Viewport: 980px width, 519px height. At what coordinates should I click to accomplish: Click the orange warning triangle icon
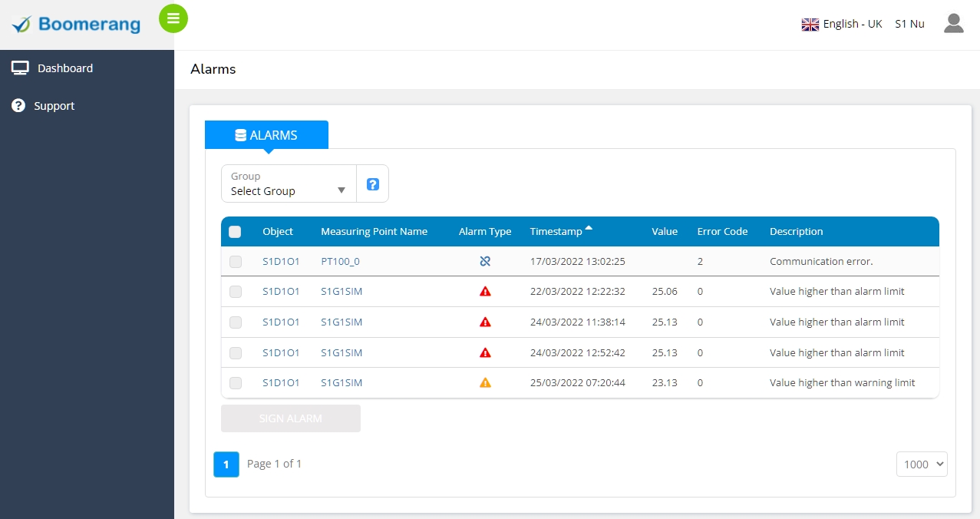pyautogui.click(x=485, y=383)
